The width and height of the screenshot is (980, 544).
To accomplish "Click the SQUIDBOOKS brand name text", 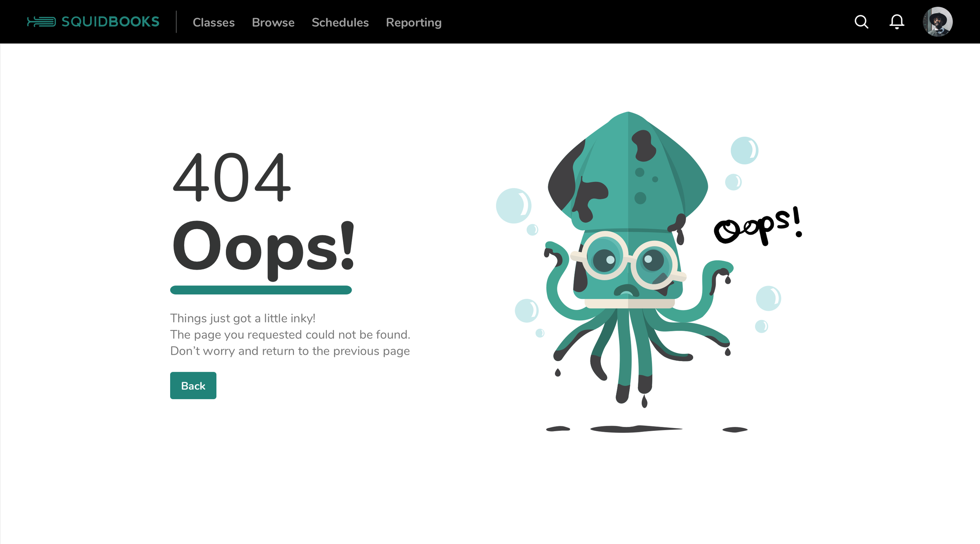I will [x=110, y=22].
